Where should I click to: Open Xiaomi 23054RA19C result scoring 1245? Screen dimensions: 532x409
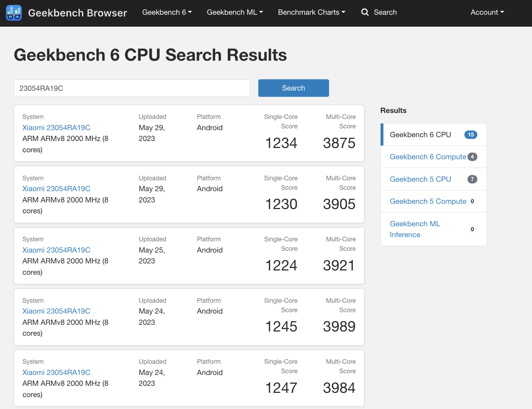[x=56, y=311]
